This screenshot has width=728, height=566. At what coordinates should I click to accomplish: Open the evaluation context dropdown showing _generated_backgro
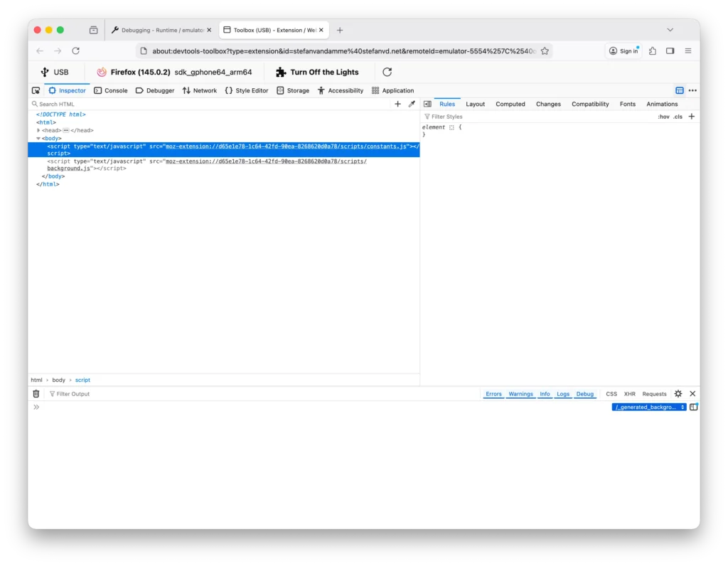click(648, 407)
